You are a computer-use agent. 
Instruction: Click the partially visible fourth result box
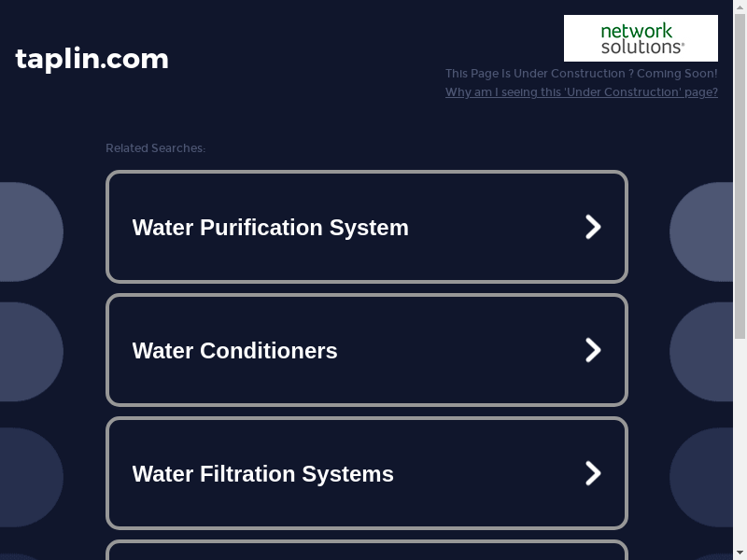(366, 551)
